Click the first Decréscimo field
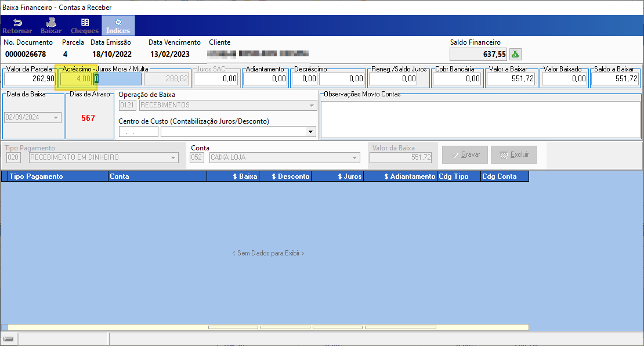The image size is (644, 346). pos(305,78)
